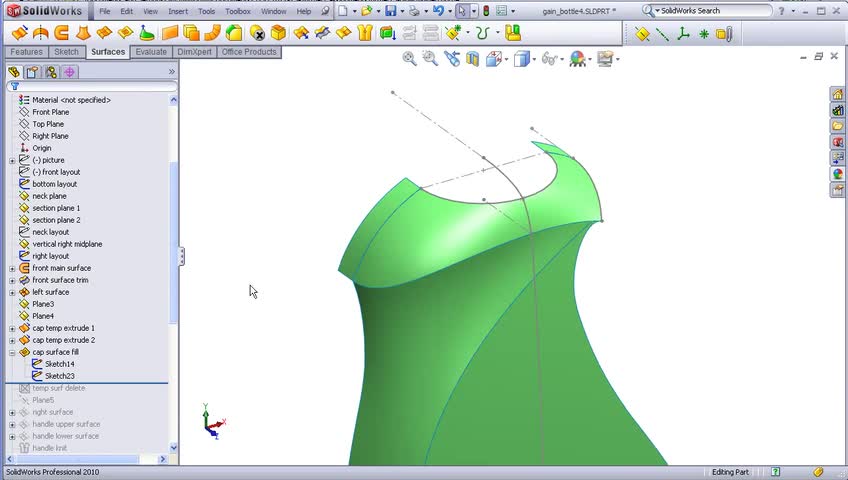Select the Swept Surface tool

pyautogui.click(x=62, y=34)
